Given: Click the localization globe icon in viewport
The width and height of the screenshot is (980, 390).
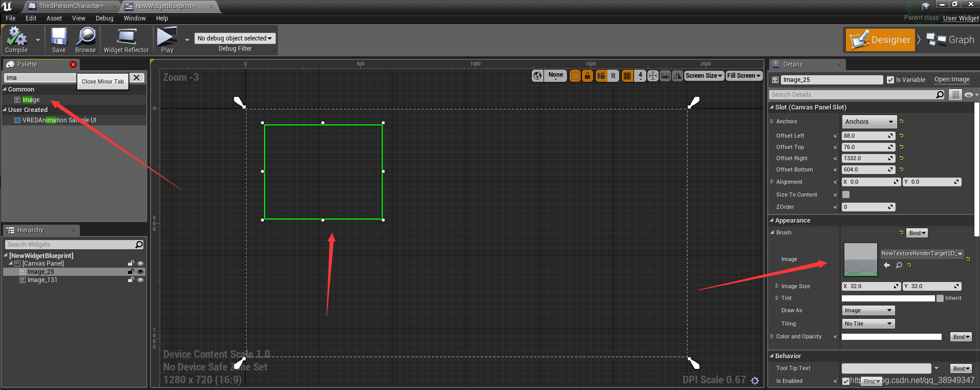Looking at the screenshot, I should [537, 76].
